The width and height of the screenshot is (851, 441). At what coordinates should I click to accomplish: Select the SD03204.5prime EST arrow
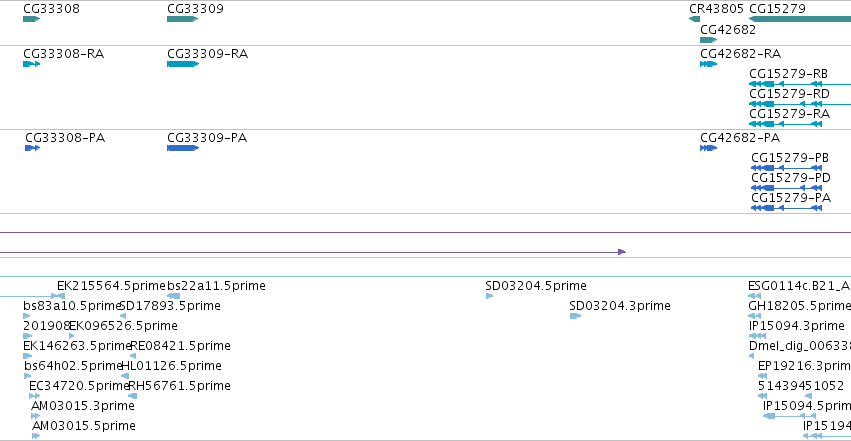coord(490,296)
